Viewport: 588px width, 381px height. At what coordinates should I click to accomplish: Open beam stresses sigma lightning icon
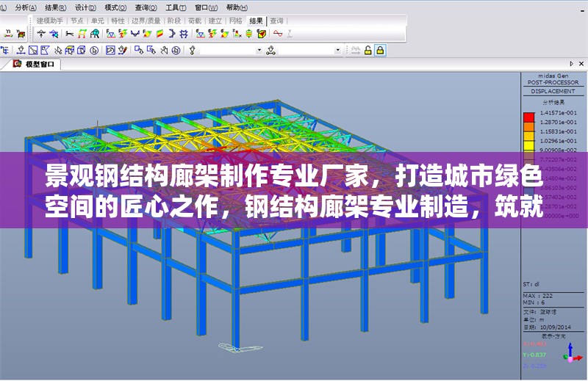(x=212, y=34)
